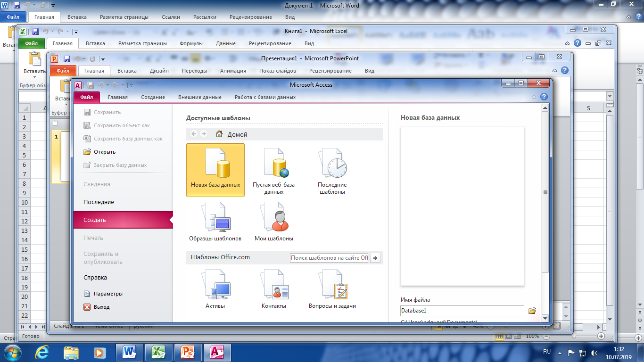Click the Access backstage scrollbar down arrow
644x362 pixels.
pyautogui.click(x=545, y=318)
